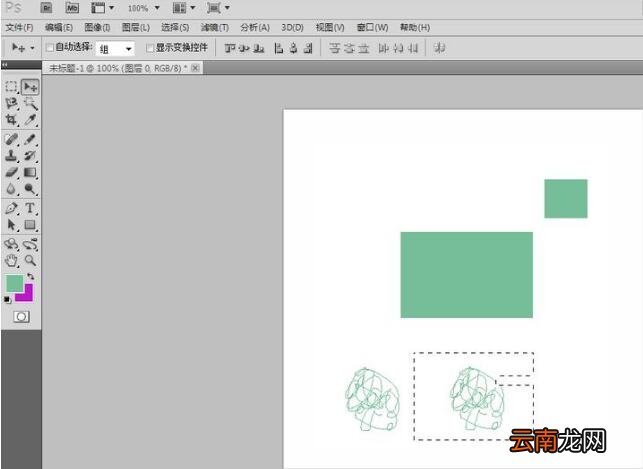The image size is (643, 469).
Task: Enable the 自动选择 checkbox
Action: (x=50, y=48)
